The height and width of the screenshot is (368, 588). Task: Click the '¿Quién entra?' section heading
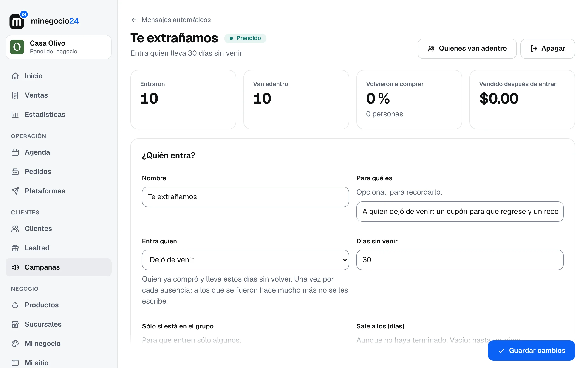(169, 155)
